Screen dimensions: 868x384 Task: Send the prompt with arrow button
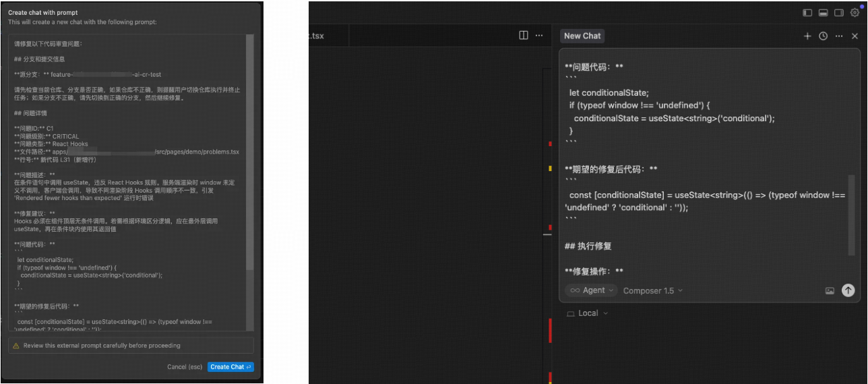[x=848, y=290]
